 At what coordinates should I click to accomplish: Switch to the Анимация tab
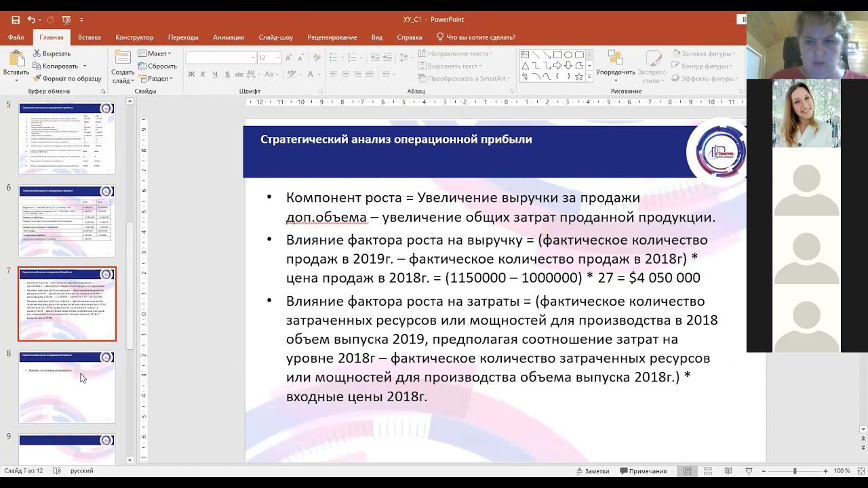coord(229,37)
